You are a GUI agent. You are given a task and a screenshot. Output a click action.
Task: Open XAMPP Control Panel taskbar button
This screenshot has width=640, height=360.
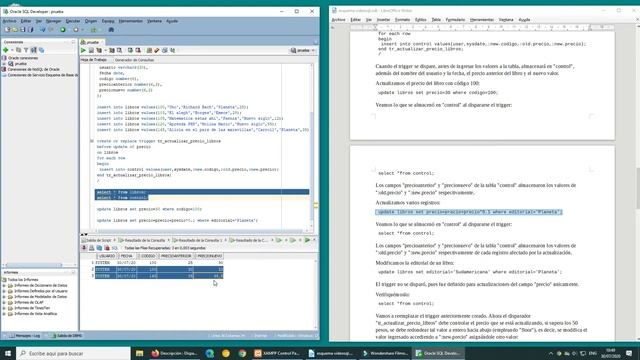(x=278, y=353)
